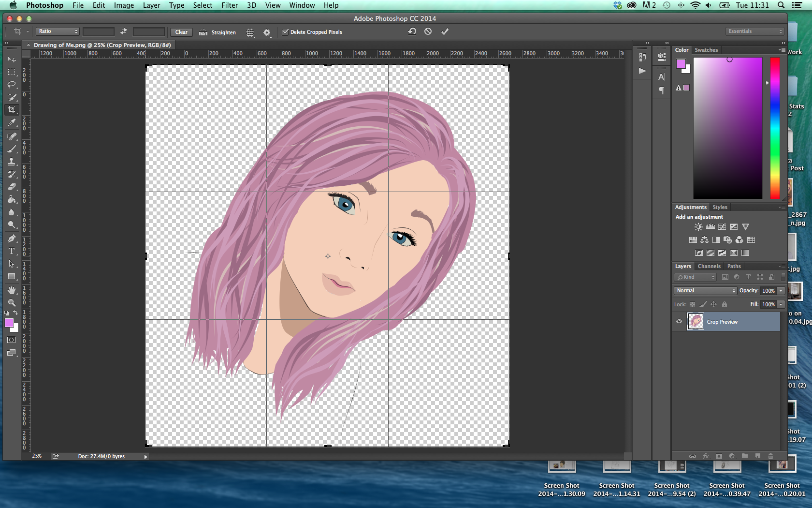Toggle lock transparent pixels

click(692, 304)
